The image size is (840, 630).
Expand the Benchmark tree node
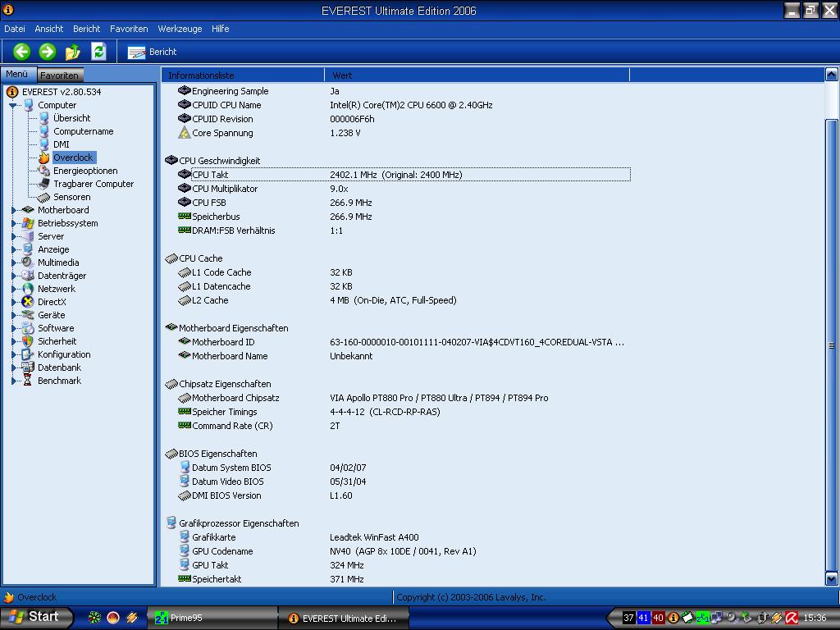click(14, 381)
